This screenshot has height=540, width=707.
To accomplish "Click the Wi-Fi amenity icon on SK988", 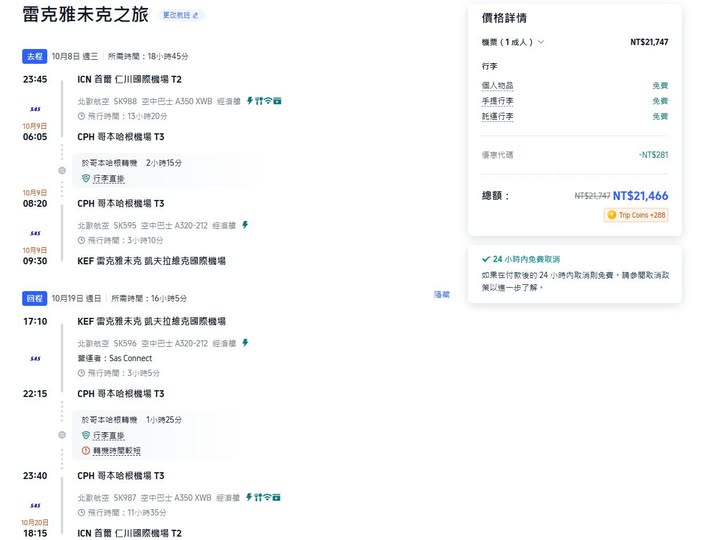I will tap(267, 101).
